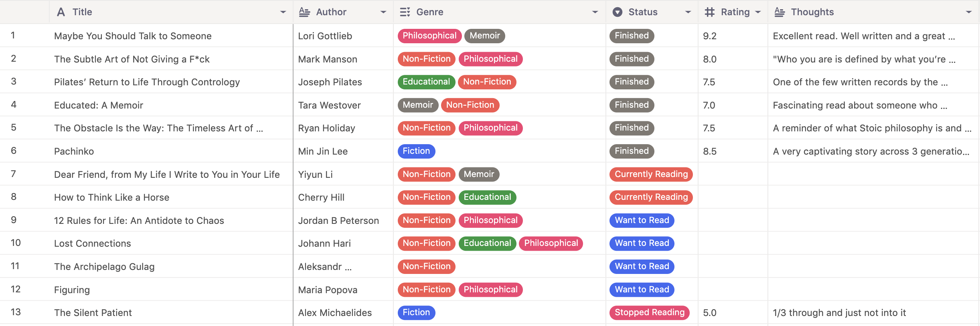This screenshot has width=980, height=326.
Task: Click author 'Min Jin Lee'
Action: coord(323,151)
